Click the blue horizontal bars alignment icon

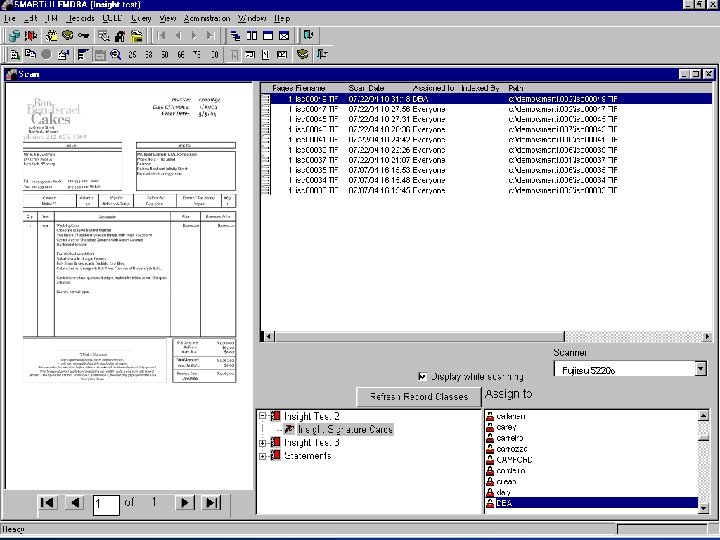[x=83, y=55]
